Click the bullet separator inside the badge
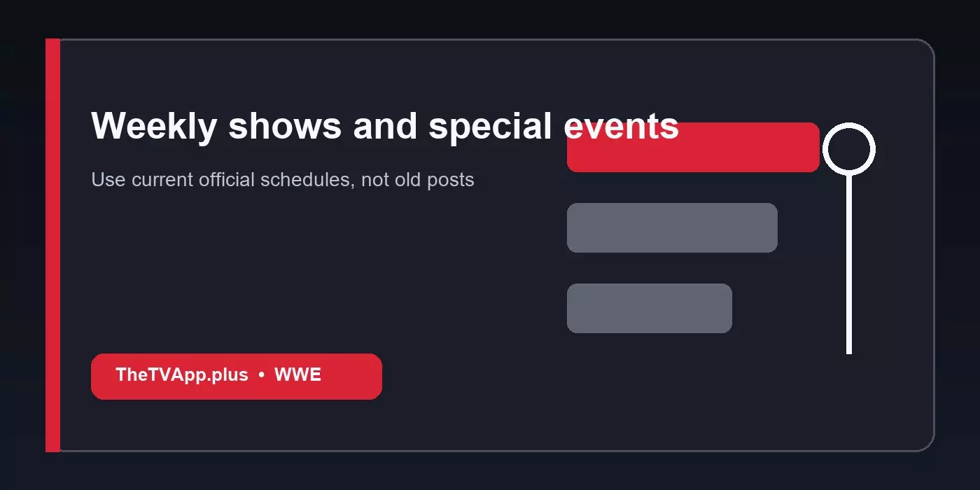 [x=261, y=375]
